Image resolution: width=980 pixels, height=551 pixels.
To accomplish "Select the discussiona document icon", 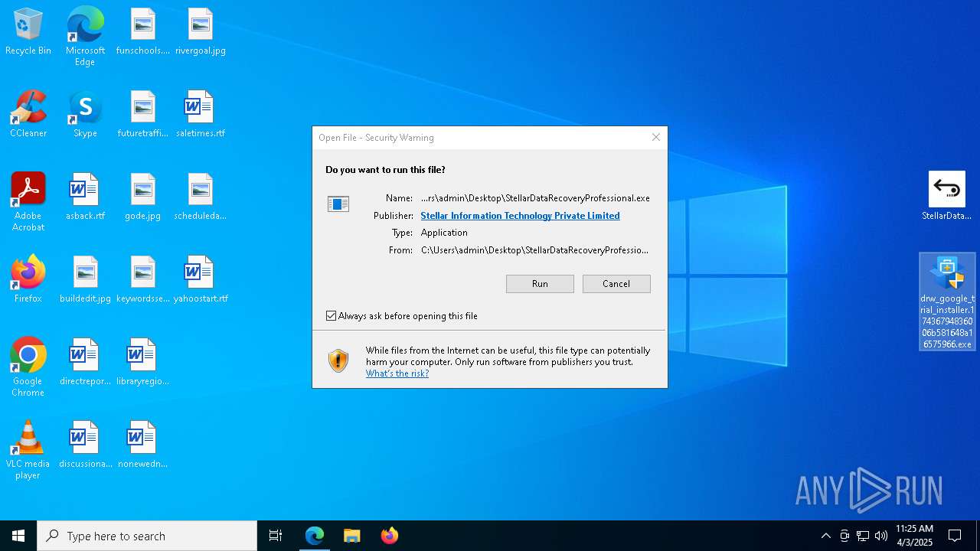I will click(x=85, y=445).
